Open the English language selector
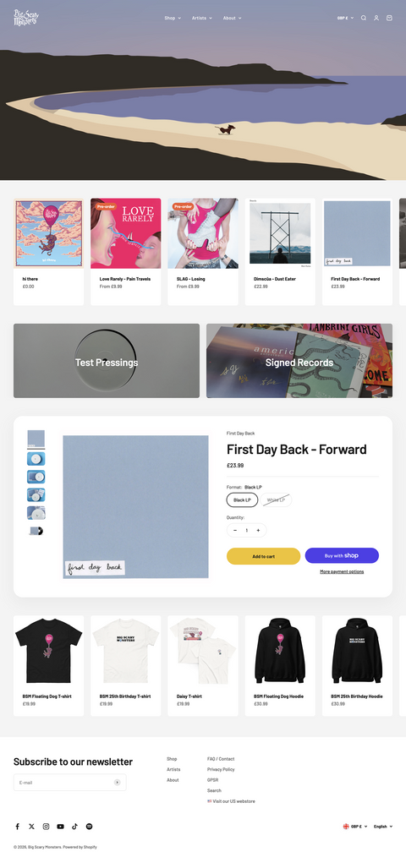The image size is (406, 868). click(x=383, y=827)
